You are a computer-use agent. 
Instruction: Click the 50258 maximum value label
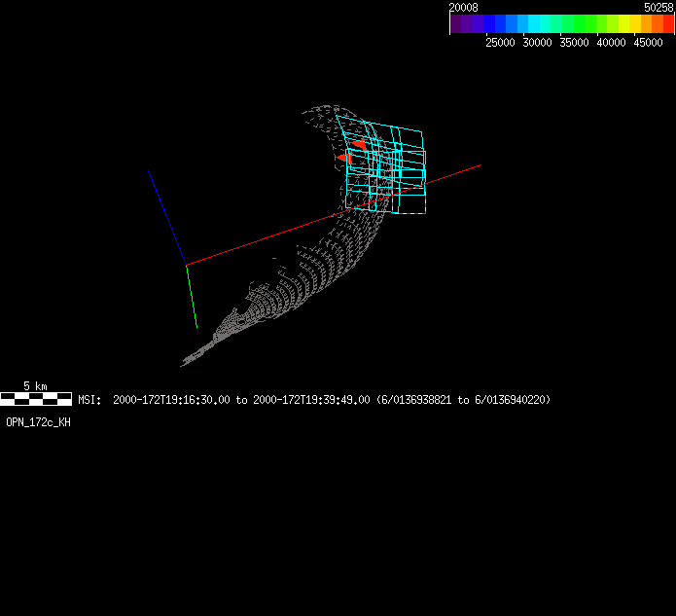pyautogui.click(x=658, y=7)
